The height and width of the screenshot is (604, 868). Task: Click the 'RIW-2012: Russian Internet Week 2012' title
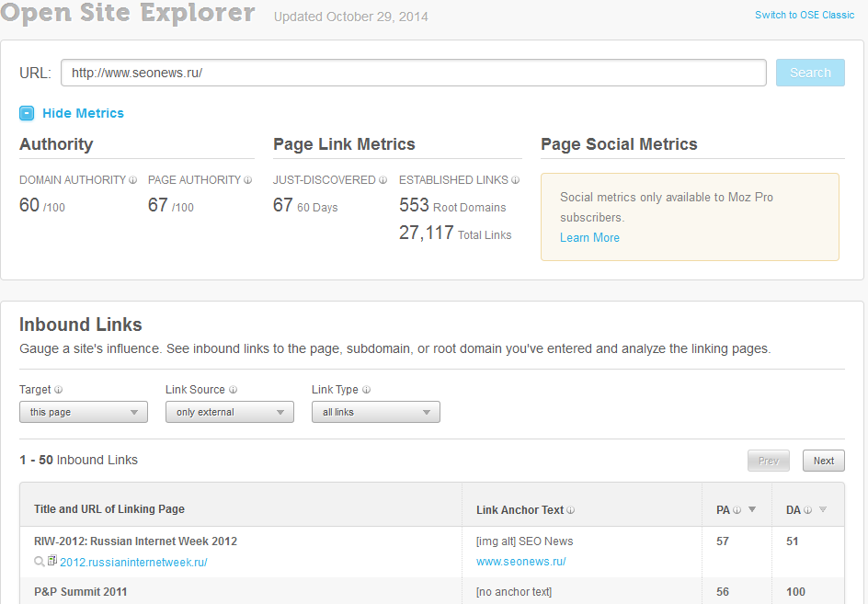136,541
